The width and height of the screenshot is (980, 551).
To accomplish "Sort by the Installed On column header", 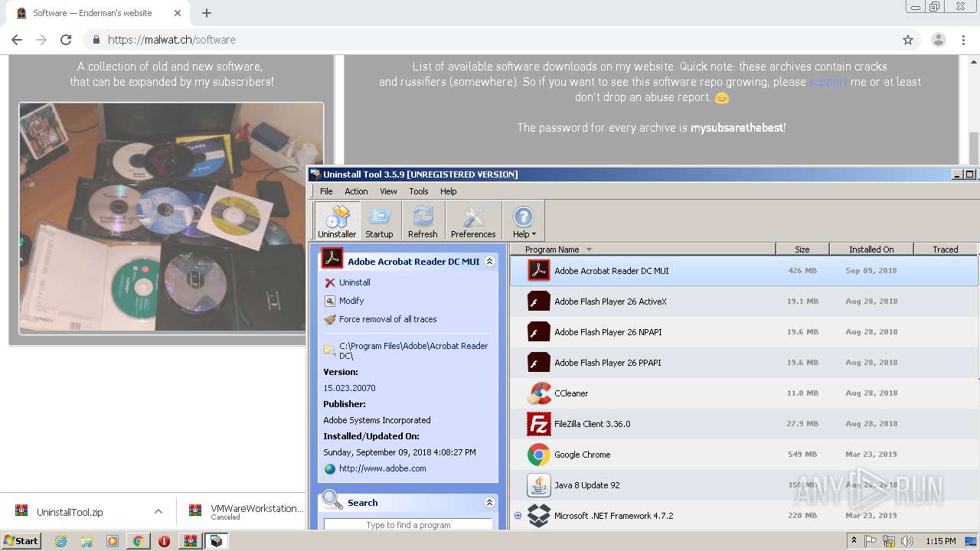I will [871, 249].
